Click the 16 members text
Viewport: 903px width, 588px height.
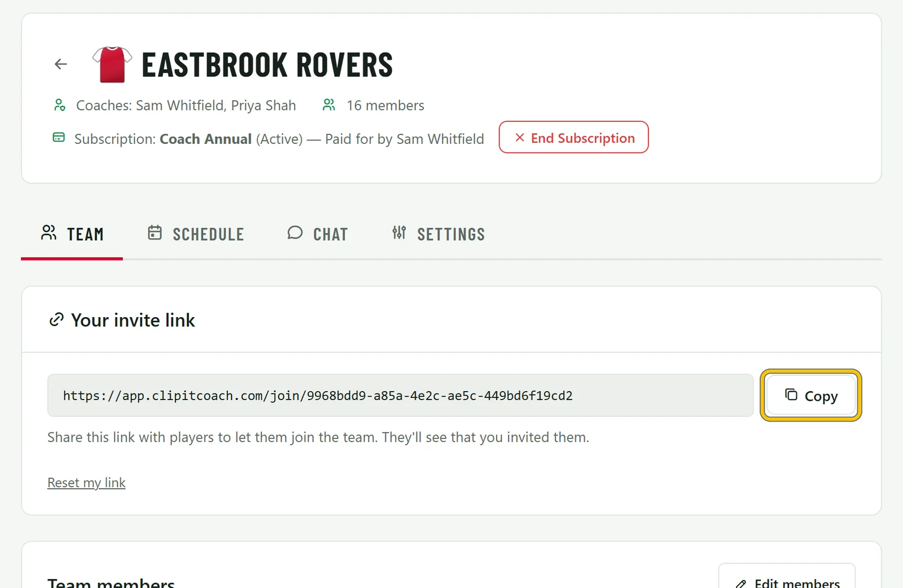click(385, 106)
